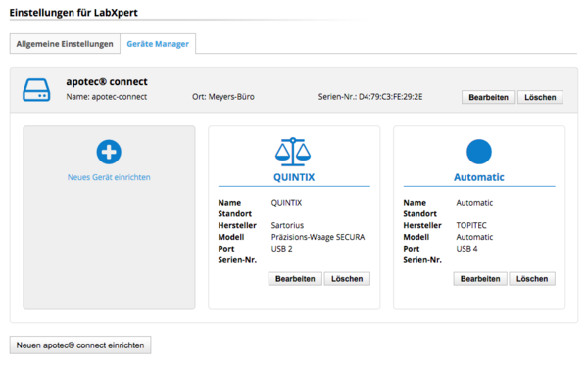
Task: Switch to Allgemeine Einstellungen tab
Action: [65, 44]
